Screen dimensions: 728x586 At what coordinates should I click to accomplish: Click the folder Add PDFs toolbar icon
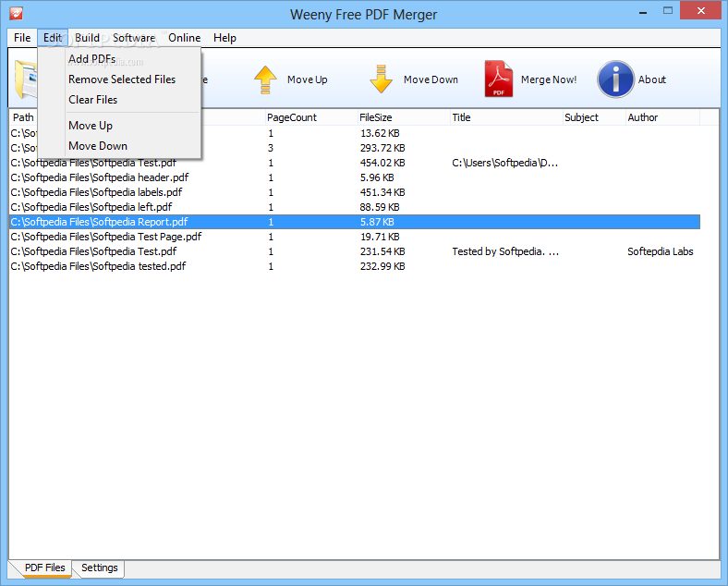pyautogui.click(x=26, y=79)
